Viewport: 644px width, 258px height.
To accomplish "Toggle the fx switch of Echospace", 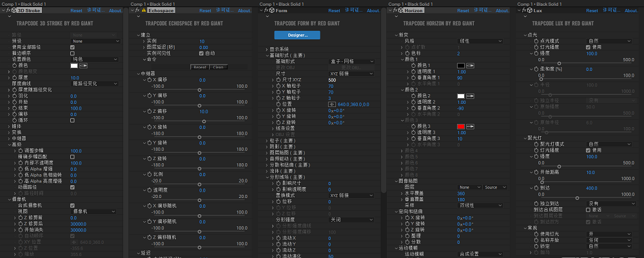I will [x=137, y=10].
